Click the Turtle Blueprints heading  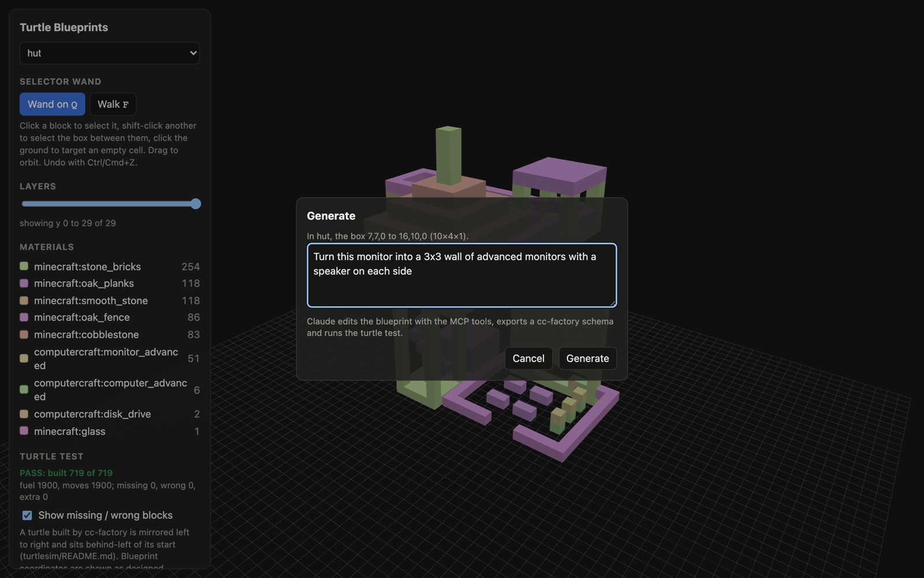pyautogui.click(x=64, y=27)
